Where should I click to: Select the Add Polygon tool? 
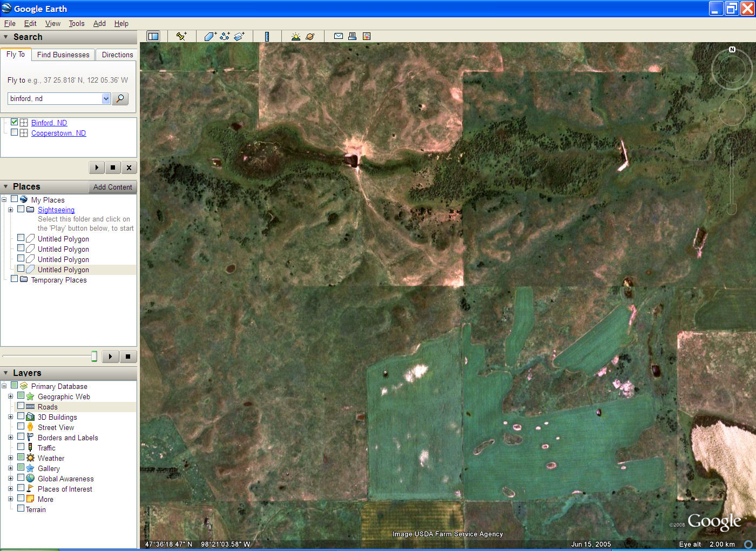click(x=210, y=36)
